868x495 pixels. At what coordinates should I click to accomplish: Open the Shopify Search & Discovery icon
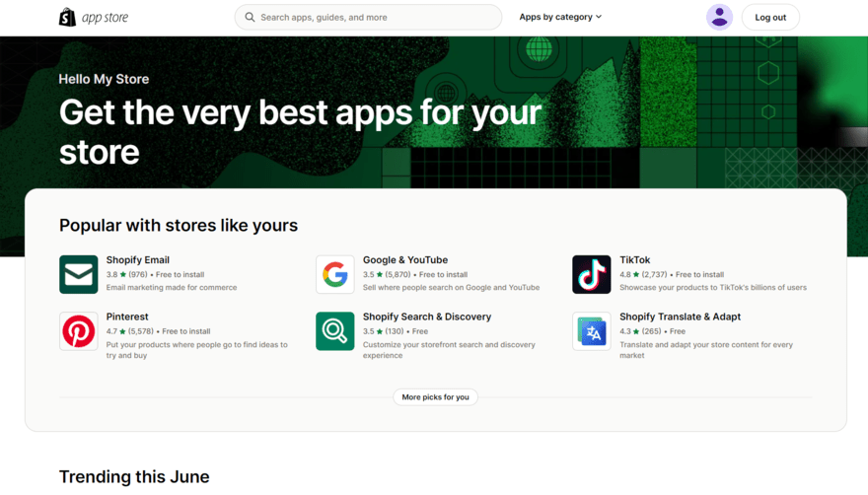pos(335,331)
